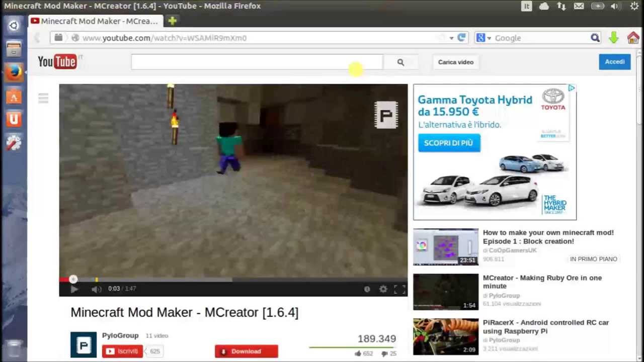This screenshot has width=644, height=362.
Task: Enter fullscreen with the player's fullscreen icon
Action: click(x=399, y=289)
